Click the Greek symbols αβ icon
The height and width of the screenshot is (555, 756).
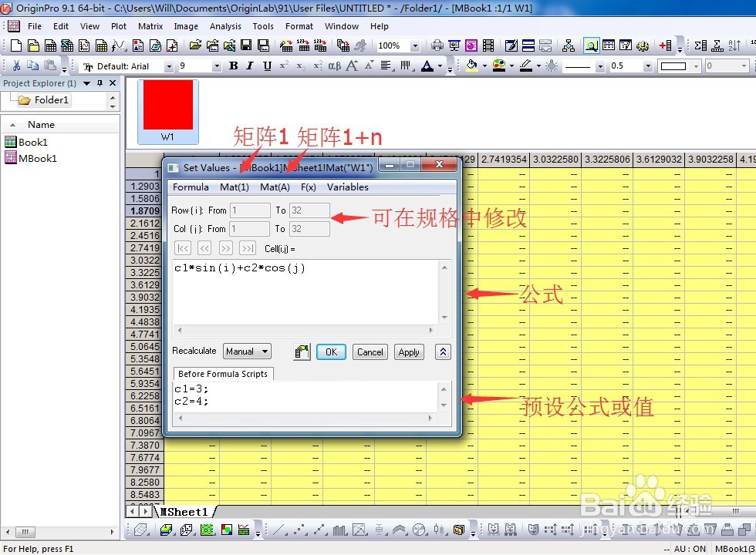[335, 66]
